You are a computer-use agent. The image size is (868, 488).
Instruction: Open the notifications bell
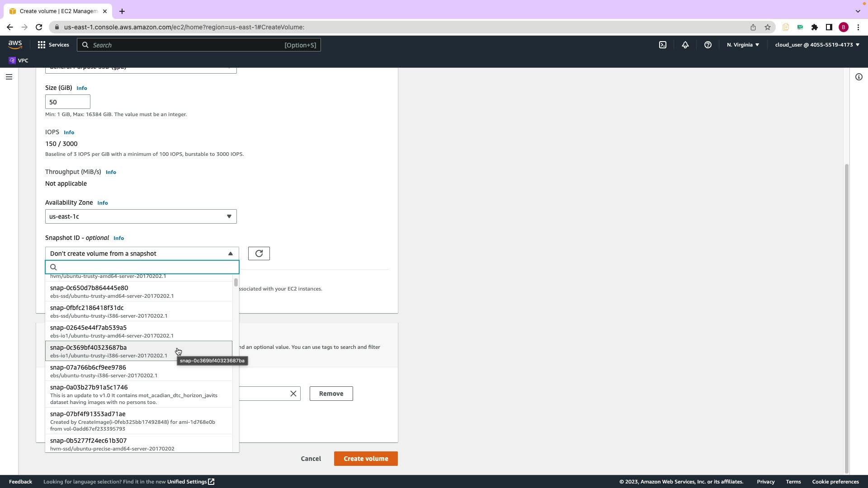pos(685,45)
